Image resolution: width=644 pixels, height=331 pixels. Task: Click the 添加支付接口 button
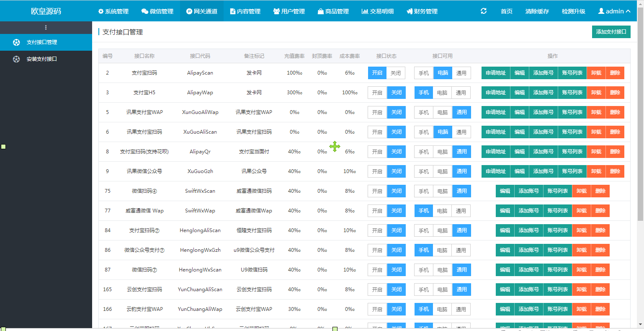click(x=611, y=31)
